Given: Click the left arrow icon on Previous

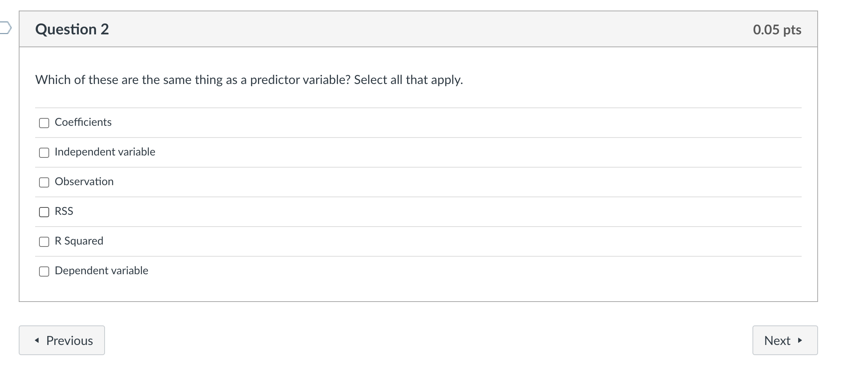Looking at the screenshot, I should coord(37,341).
